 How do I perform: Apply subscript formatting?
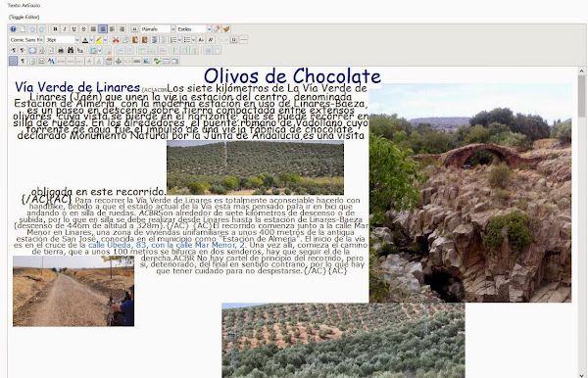point(201,40)
